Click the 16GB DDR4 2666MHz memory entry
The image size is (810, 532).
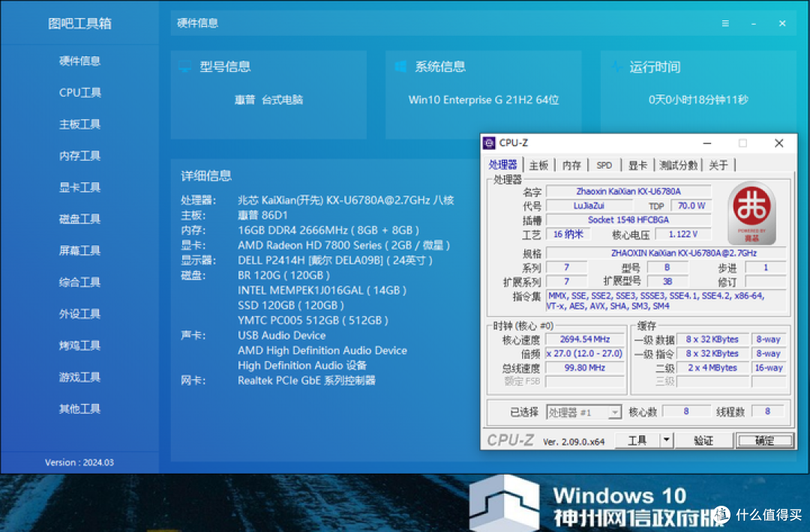[328, 230]
